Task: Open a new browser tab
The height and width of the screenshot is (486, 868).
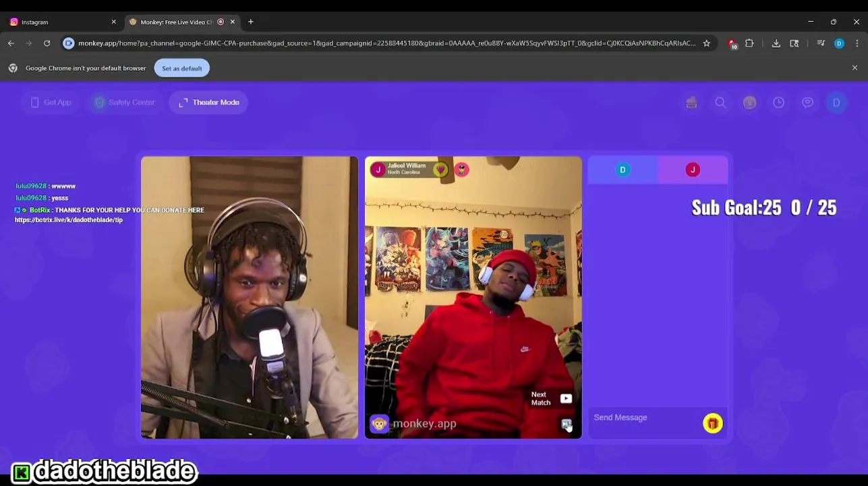Action: pos(251,22)
